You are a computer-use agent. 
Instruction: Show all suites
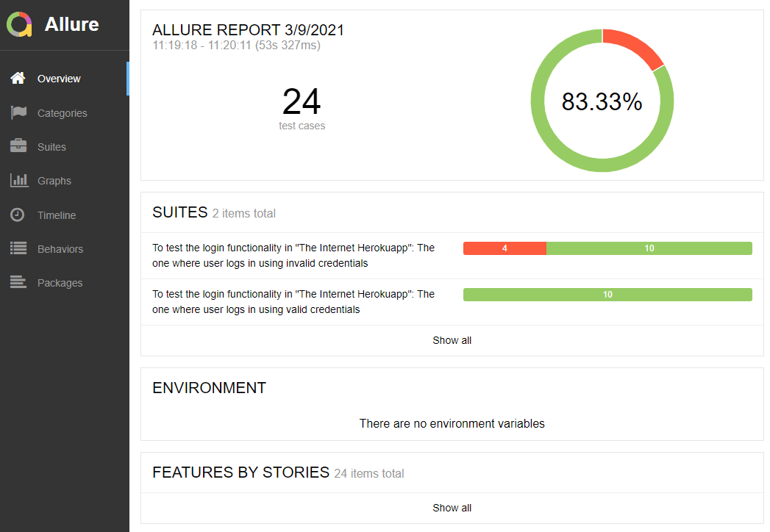coord(452,340)
